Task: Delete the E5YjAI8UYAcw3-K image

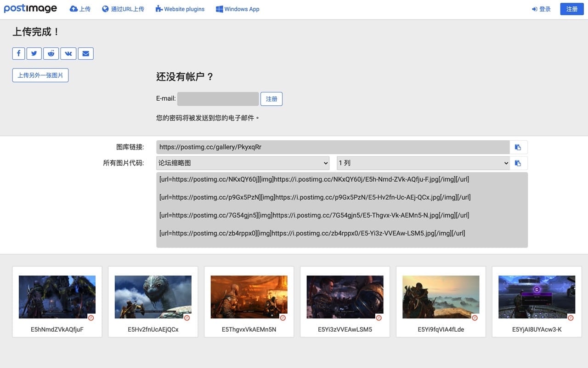Action: [x=570, y=317]
